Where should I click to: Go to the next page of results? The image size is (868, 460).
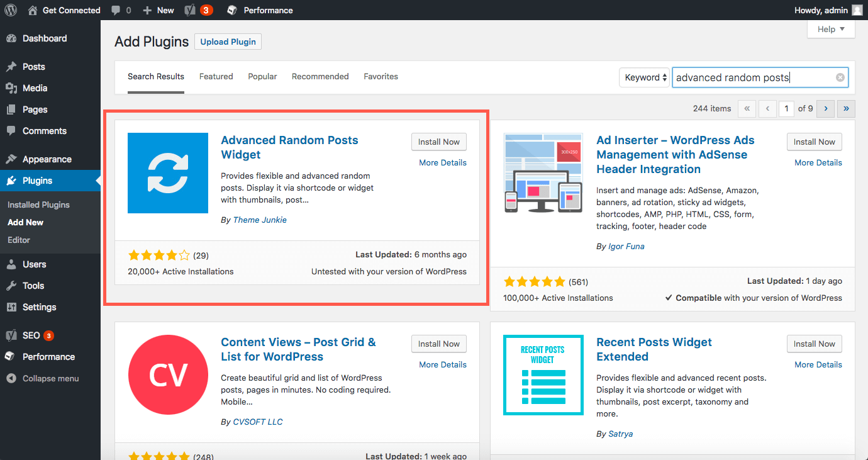[x=826, y=109]
